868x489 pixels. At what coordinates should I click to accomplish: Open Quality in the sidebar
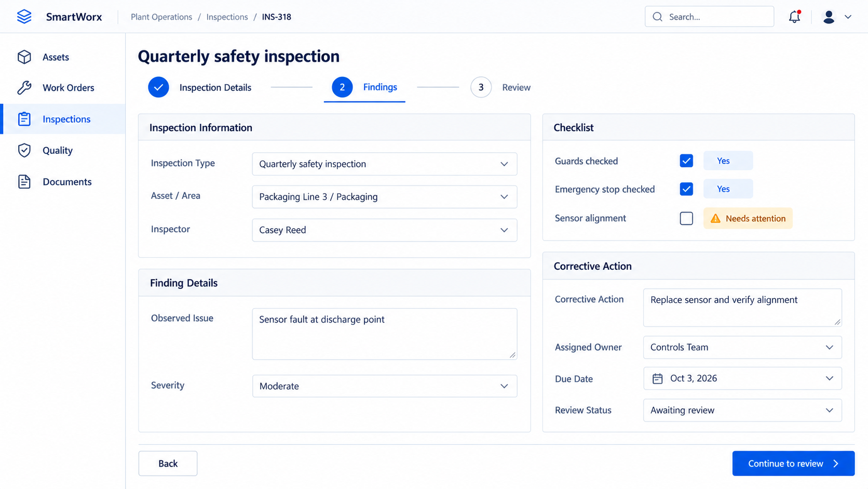tap(63, 150)
